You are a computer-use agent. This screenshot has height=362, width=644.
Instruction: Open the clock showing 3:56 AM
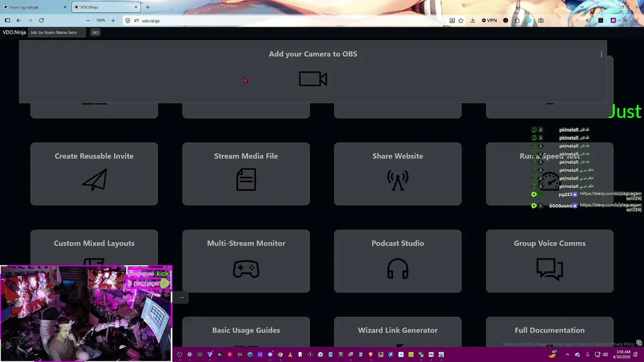point(623,354)
